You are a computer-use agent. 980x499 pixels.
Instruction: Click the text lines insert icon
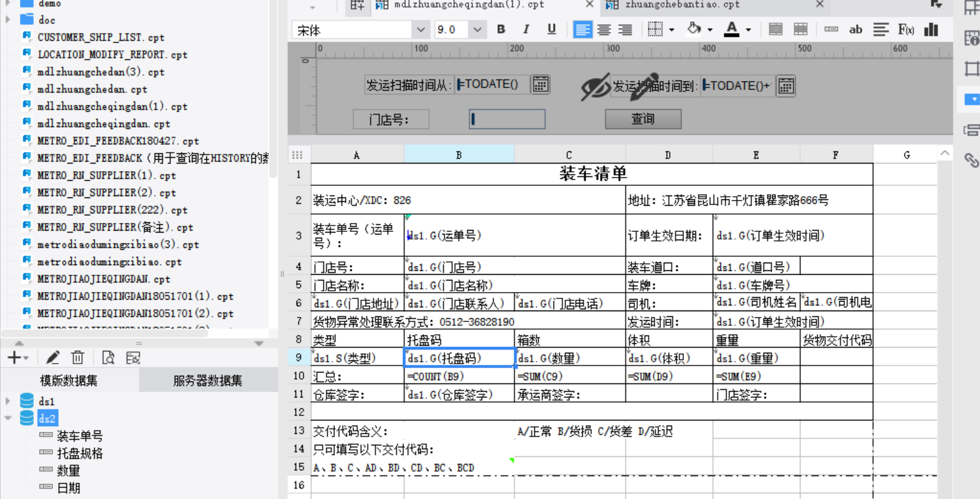[x=882, y=29]
